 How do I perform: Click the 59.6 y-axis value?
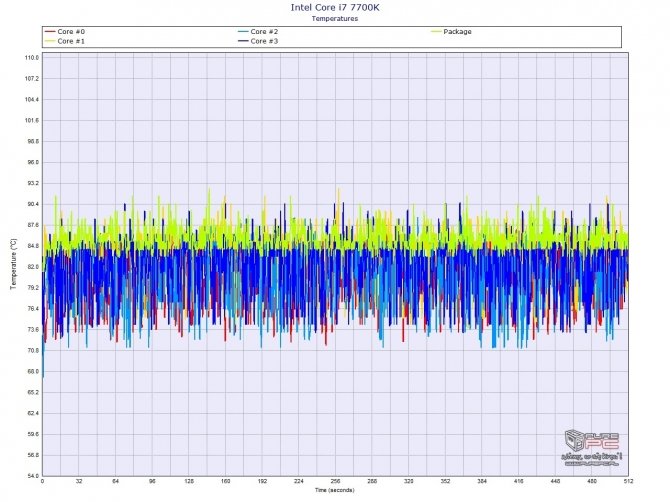[32, 434]
